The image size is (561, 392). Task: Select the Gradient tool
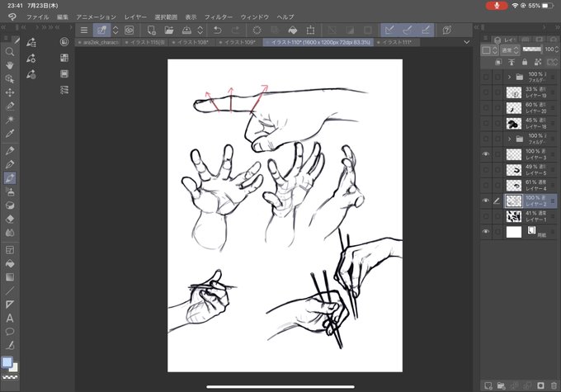point(10,277)
